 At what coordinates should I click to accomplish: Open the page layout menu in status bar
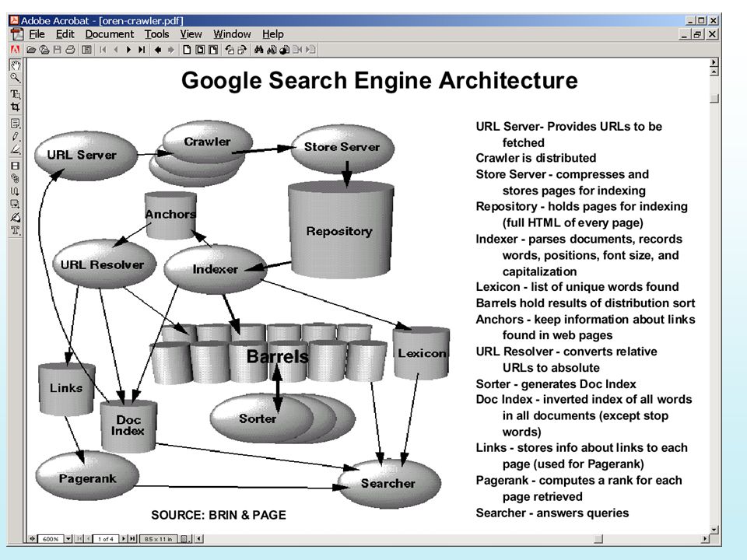tap(185, 538)
